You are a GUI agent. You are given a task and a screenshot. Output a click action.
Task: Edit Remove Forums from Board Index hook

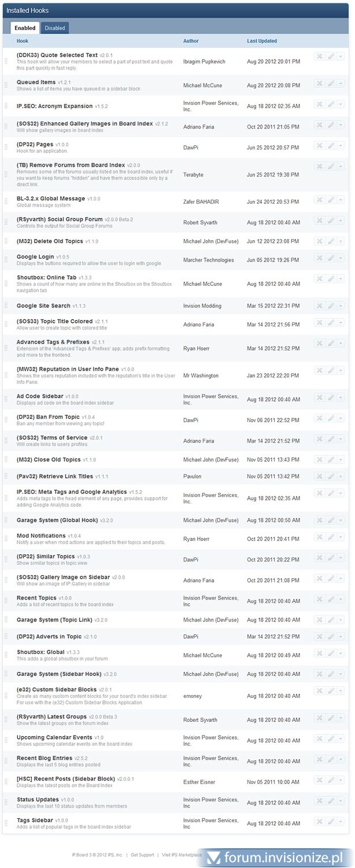point(331,166)
